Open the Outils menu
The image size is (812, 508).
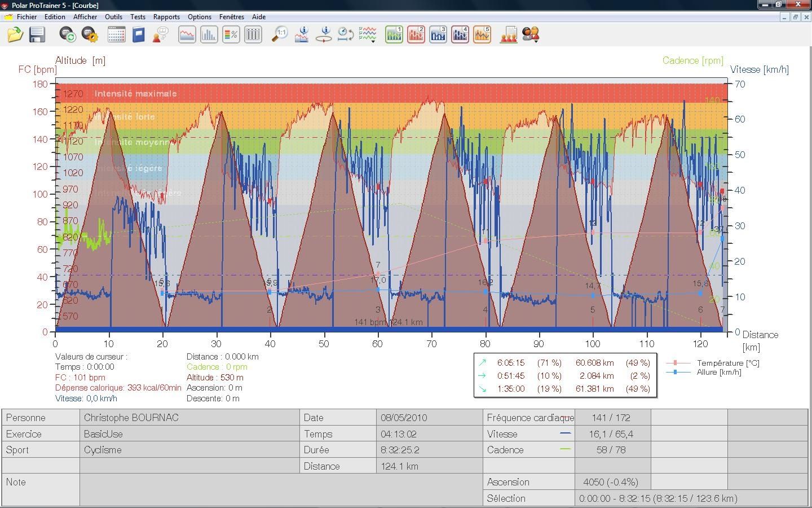(113, 17)
